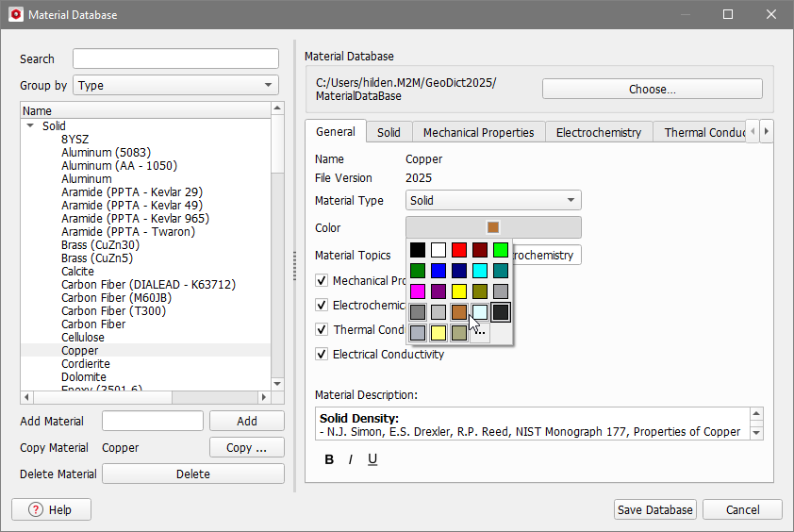Pick the olive color swatch
794x532 pixels.
click(x=480, y=291)
